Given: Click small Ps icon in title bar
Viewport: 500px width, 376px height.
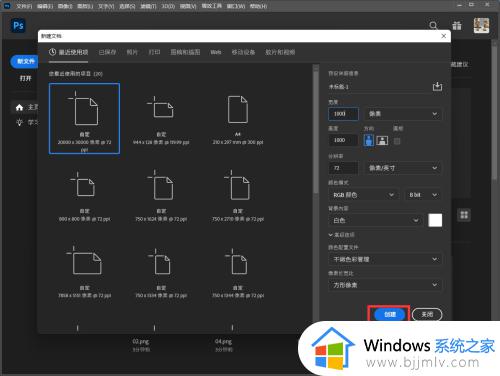Looking at the screenshot, I should (6, 6).
